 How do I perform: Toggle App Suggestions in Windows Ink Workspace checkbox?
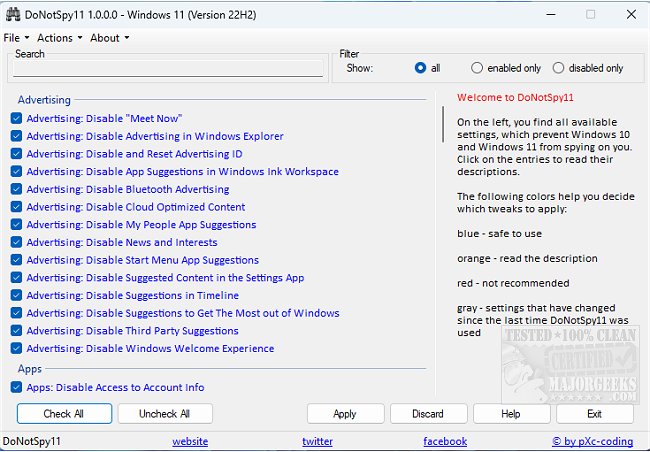tap(17, 172)
